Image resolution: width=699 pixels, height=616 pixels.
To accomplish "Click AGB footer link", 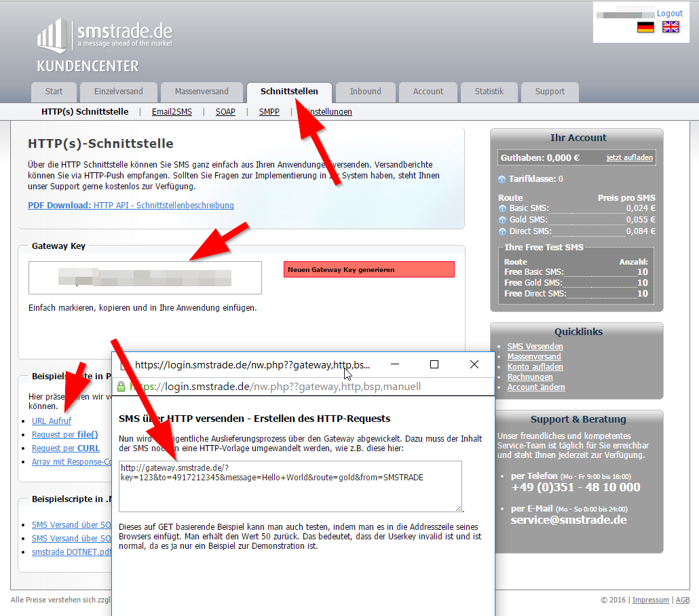I will tap(683, 600).
